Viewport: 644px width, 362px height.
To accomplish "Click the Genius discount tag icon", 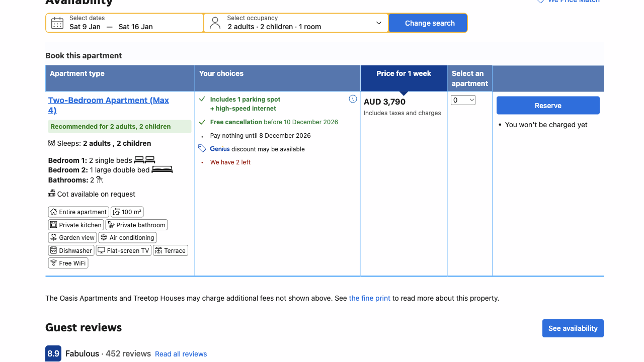I will [x=202, y=148].
